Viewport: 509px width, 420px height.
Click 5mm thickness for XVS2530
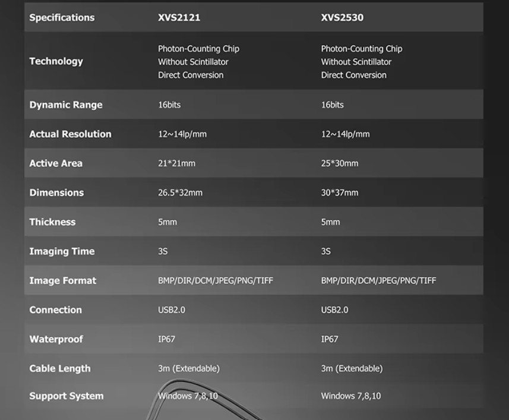[x=330, y=222]
